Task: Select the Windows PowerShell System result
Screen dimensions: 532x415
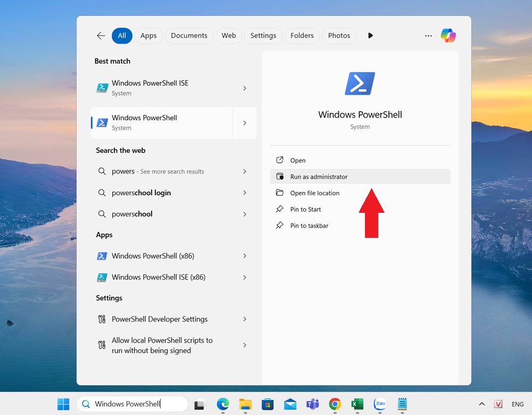Action: 162,122
